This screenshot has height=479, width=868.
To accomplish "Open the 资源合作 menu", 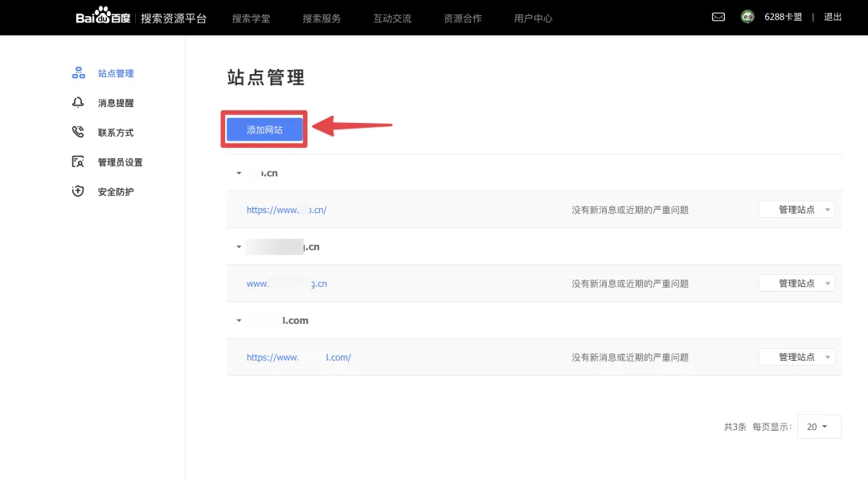I will tap(462, 18).
